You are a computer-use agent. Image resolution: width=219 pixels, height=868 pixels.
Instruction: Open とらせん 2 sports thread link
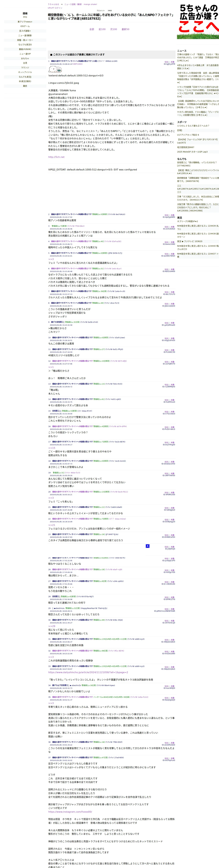pyautogui.click(x=193, y=126)
